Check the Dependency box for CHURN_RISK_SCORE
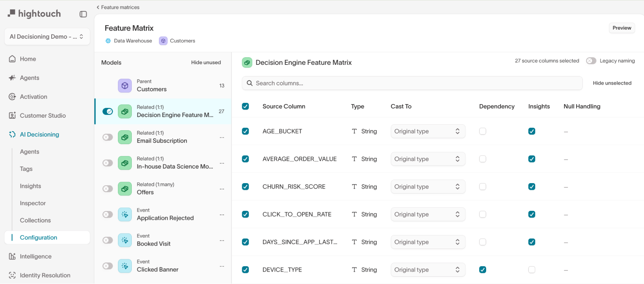 coord(483,187)
